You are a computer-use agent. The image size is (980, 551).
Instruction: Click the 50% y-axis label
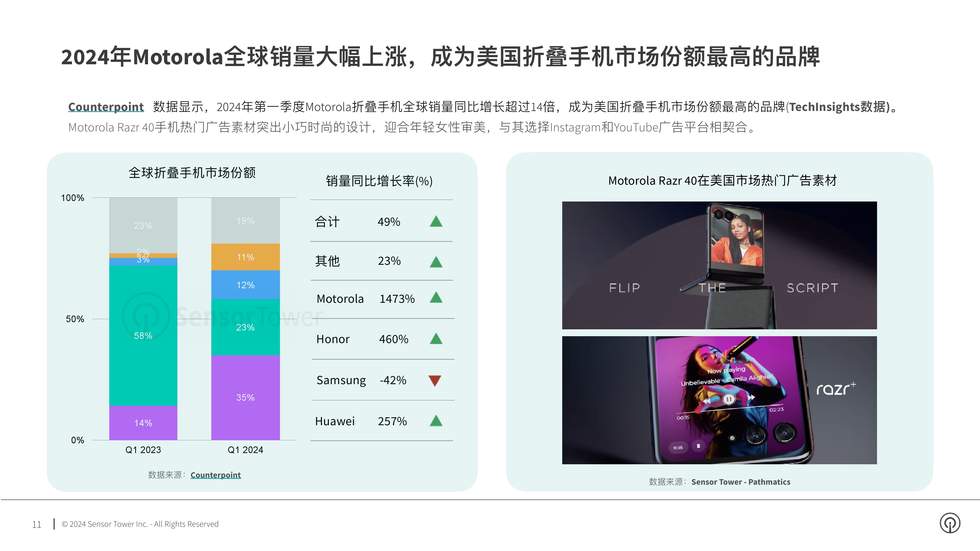click(x=75, y=319)
